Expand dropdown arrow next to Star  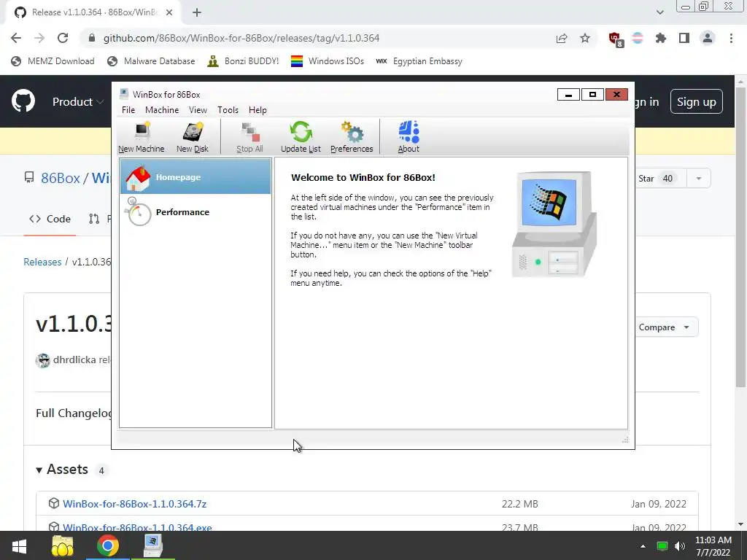pyautogui.click(x=699, y=179)
